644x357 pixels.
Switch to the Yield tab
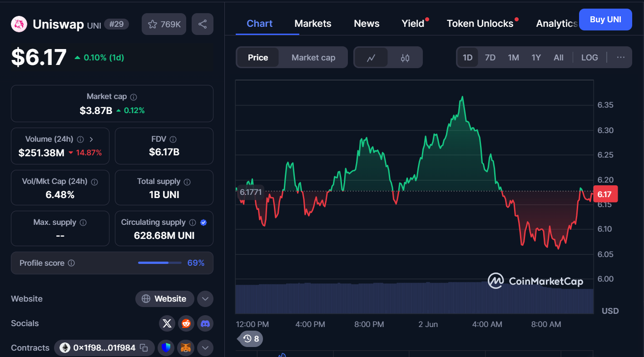click(413, 24)
